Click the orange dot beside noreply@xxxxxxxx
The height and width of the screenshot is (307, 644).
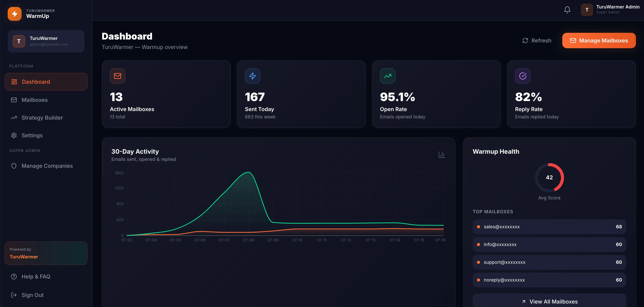point(478,280)
